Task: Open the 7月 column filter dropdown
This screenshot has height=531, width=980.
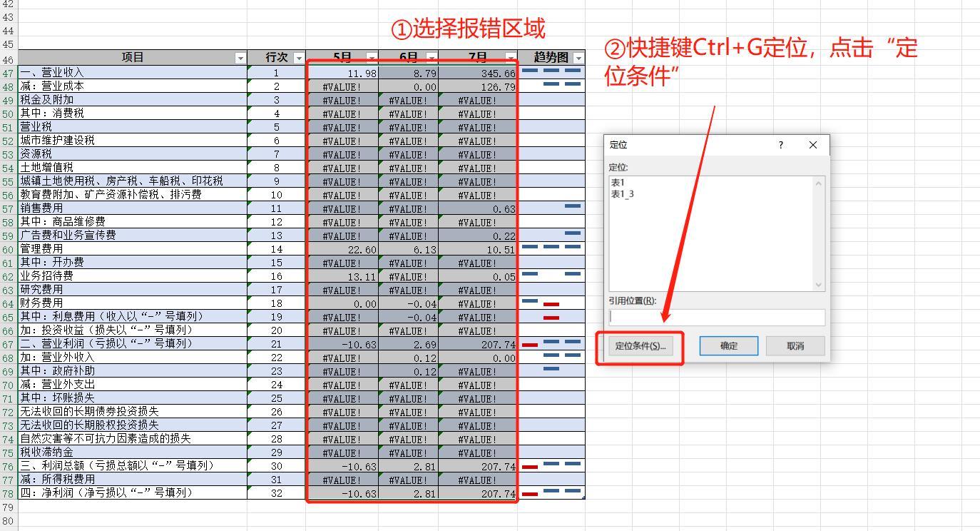Action: click(x=511, y=58)
